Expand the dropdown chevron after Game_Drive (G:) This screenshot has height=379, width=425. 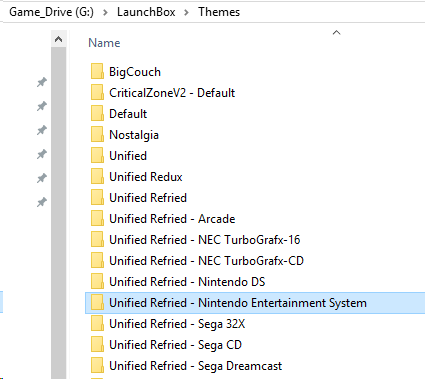(x=105, y=12)
